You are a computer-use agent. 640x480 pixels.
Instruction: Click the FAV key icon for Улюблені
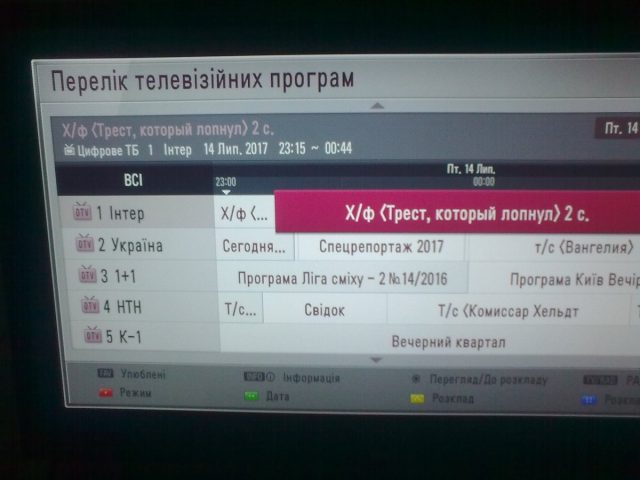point(105,373)
